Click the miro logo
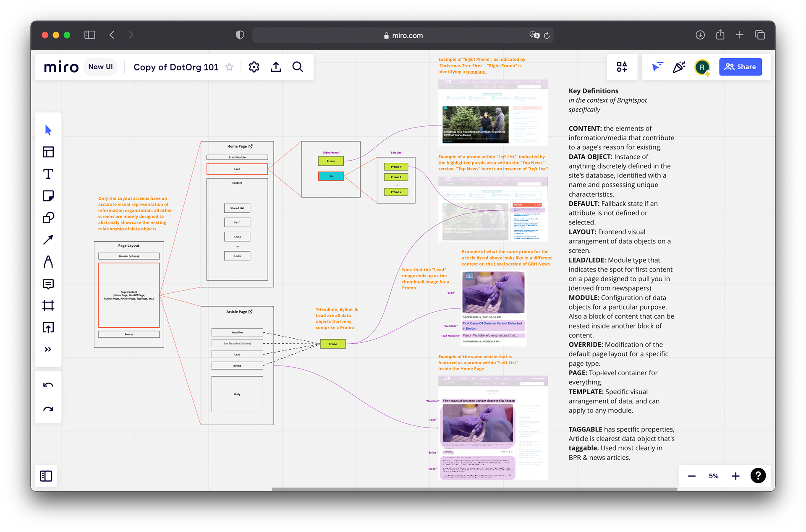The height and width of the screenshot is (532, 806). [x=61, y=67]
